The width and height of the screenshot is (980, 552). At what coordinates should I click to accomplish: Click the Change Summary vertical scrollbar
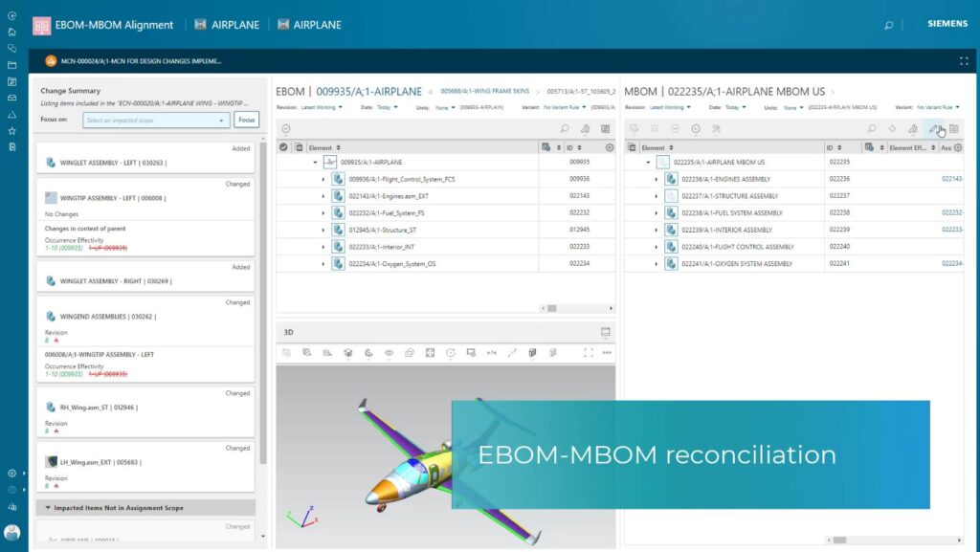coord(263,303)
